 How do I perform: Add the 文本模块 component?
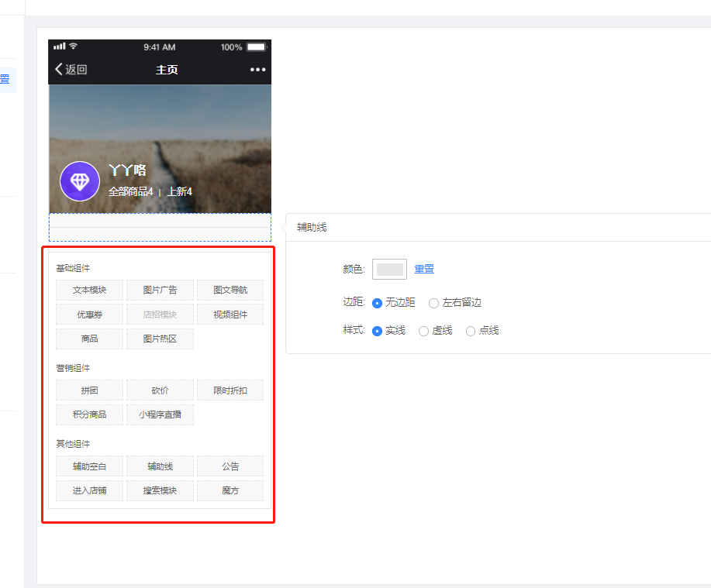pyautogui.click(x=89, y=291)
